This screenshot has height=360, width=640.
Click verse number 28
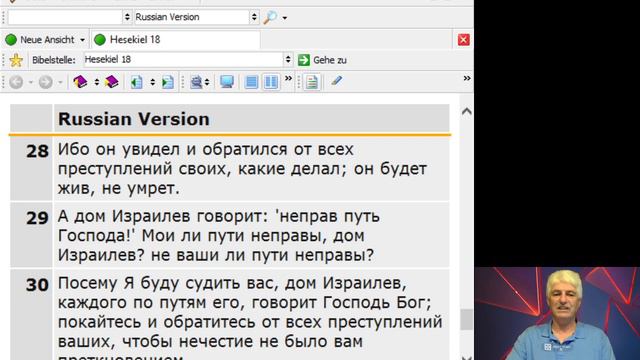[37, 151]
